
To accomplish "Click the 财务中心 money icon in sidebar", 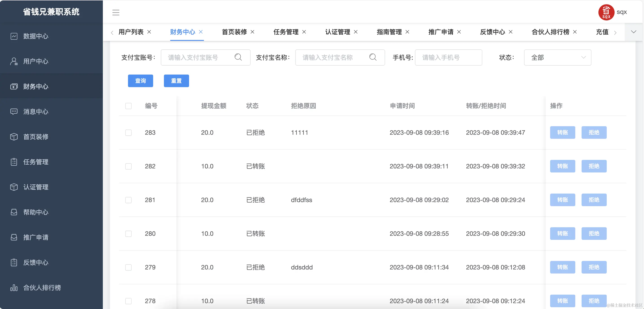I will coord(14,86).
